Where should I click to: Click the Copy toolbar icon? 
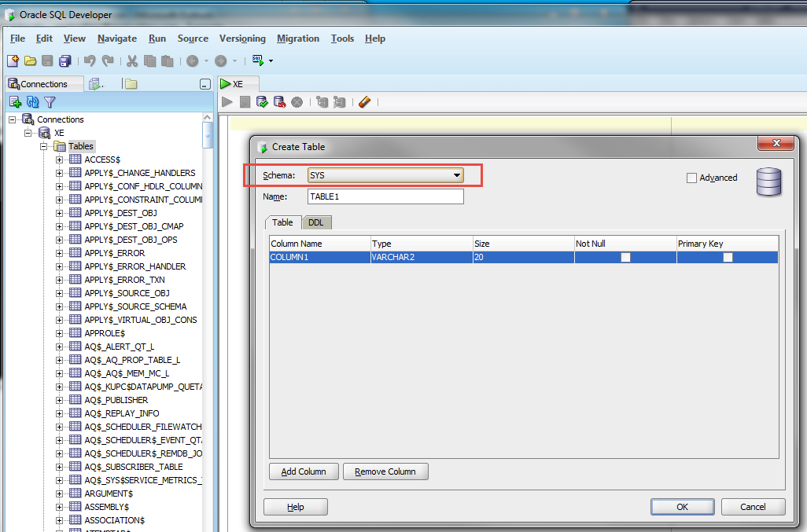pyautogui.click(x=149, y=61)
